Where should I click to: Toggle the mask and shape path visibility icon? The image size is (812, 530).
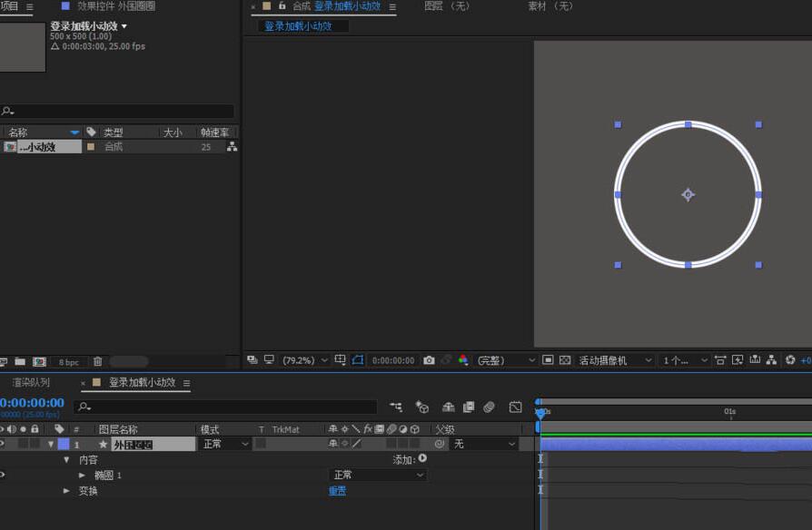(358, 360)
